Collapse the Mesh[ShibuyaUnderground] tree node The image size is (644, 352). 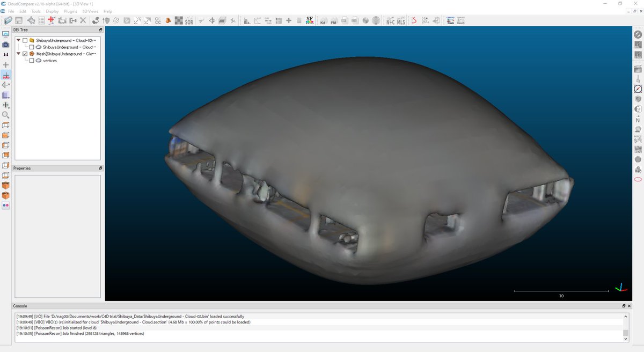[x=18, y=54]
